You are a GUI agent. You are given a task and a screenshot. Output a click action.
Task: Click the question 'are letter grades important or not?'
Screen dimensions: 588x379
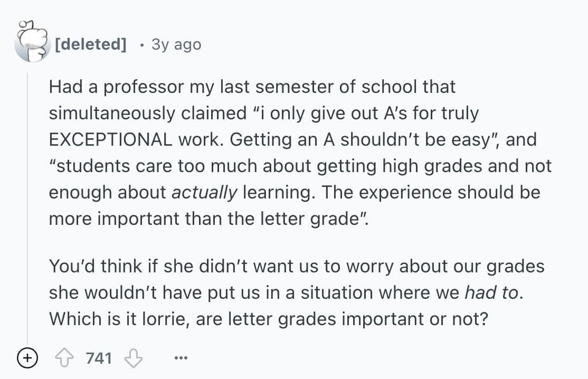(340, 319)
